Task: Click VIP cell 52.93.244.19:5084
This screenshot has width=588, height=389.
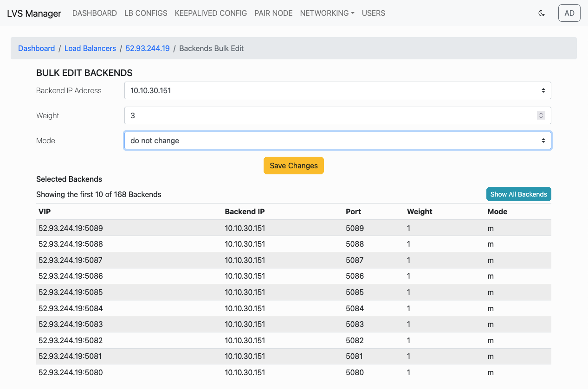Action: [x=71, y=308]
